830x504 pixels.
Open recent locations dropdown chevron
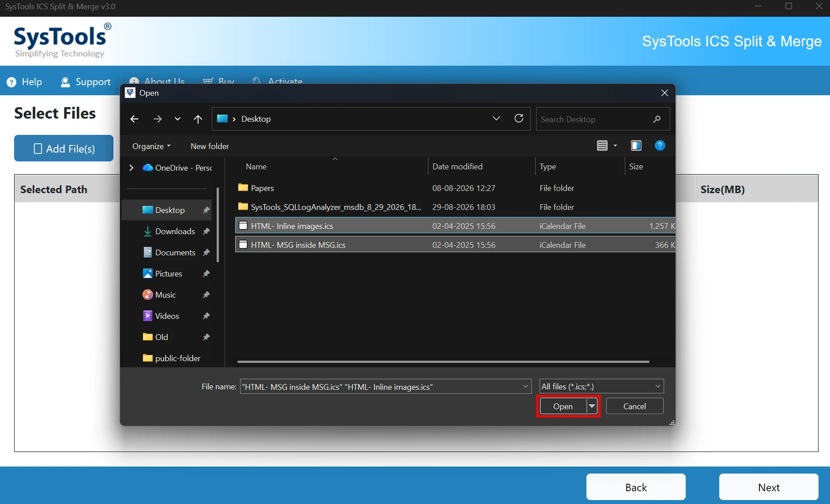coord(177,119)
